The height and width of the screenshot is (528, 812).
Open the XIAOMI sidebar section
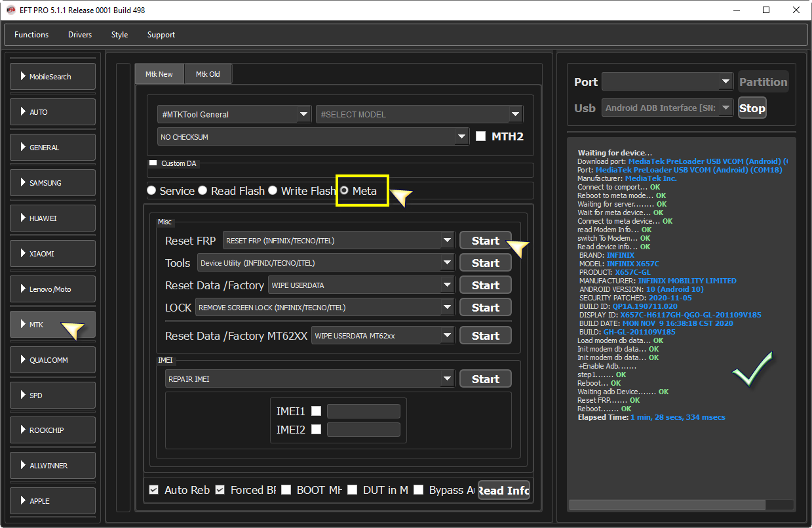click(53, 254)
